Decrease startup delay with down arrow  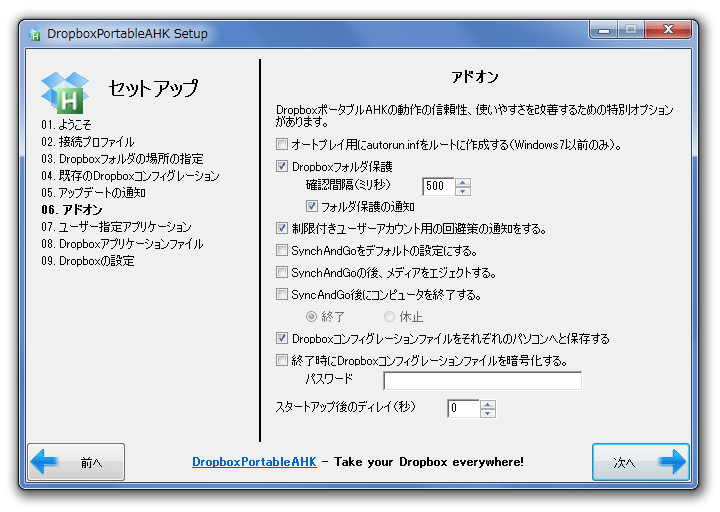488,413
